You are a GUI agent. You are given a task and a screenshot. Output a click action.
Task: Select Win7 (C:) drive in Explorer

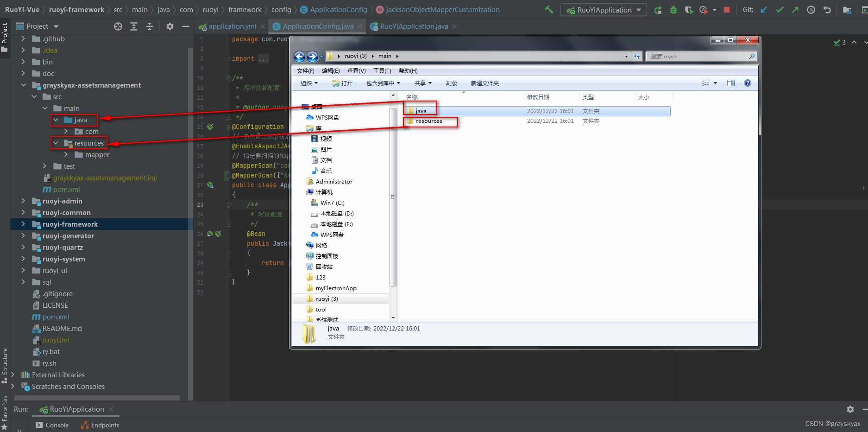coord(332,203)
